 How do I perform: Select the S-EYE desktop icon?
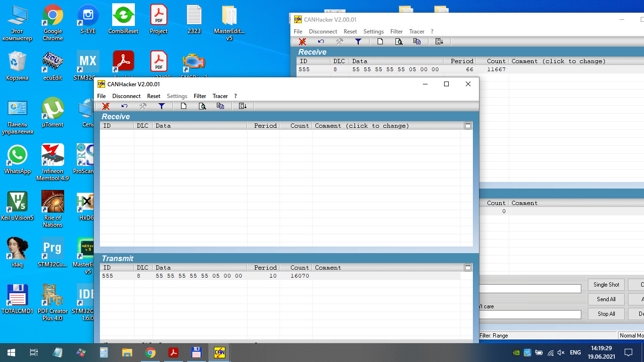pos(88,20)
